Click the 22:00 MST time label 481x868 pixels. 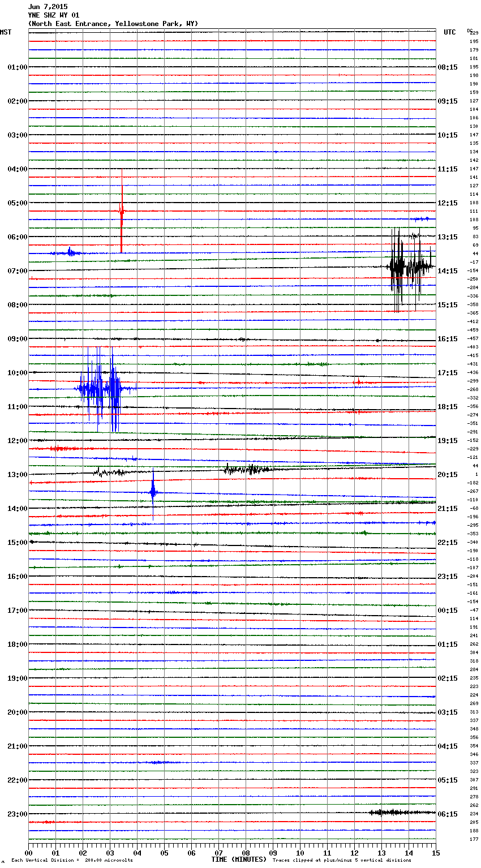(18, 780)
